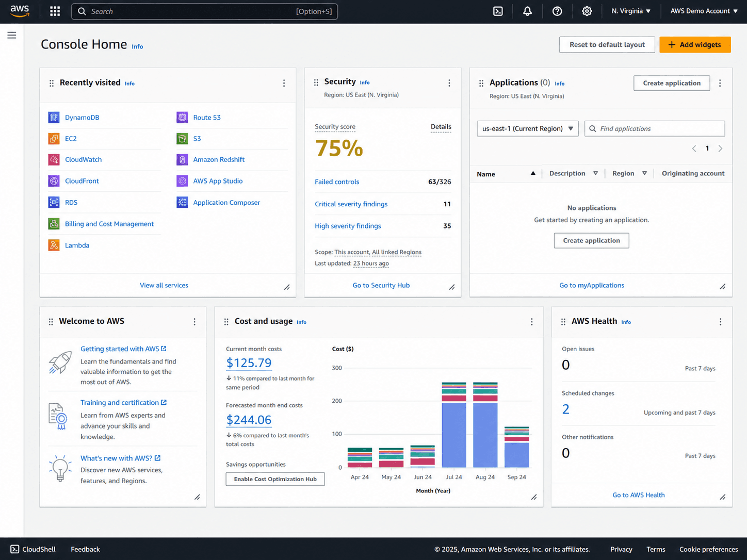Open the AWS Demo Account menu
Screen dimensions: 747x560
704,11
